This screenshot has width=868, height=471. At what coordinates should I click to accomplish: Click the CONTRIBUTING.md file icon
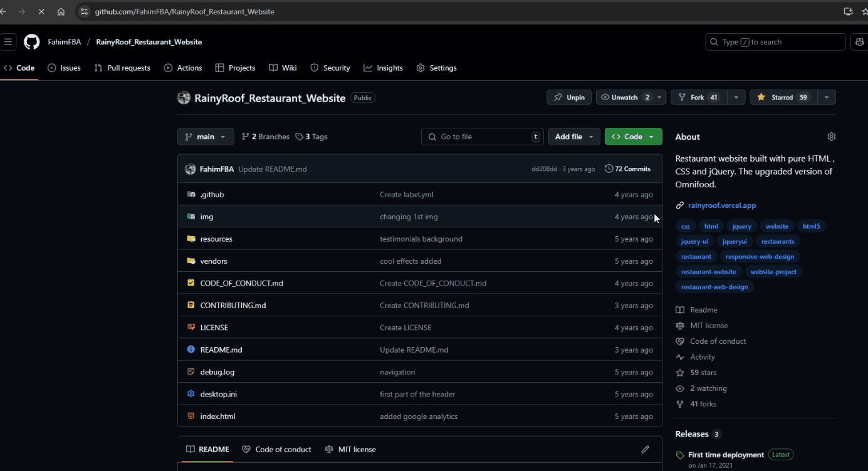point(191,305)
